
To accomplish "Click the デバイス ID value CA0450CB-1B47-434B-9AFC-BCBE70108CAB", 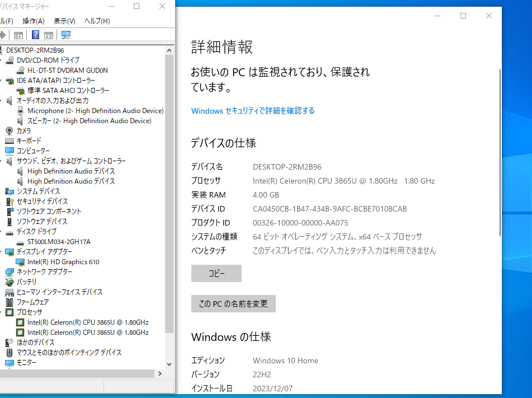I will [329, 209].
